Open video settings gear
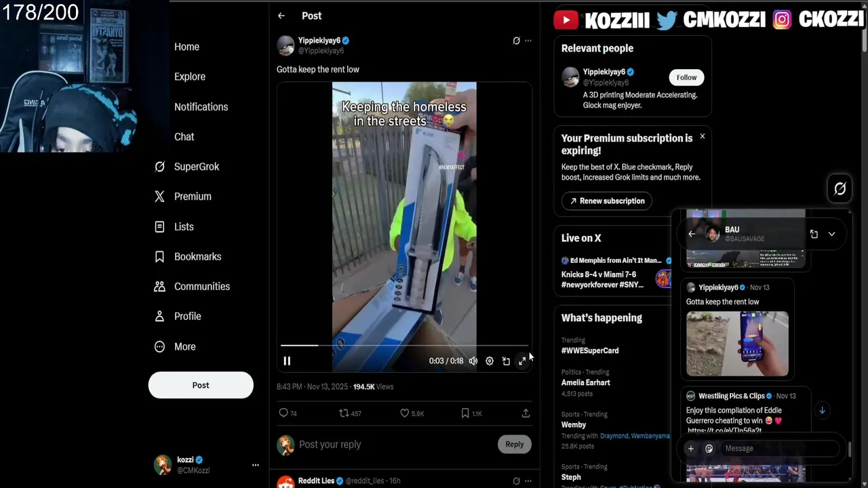The width and height of the screenshot is (868, 488). coord(490,361)
